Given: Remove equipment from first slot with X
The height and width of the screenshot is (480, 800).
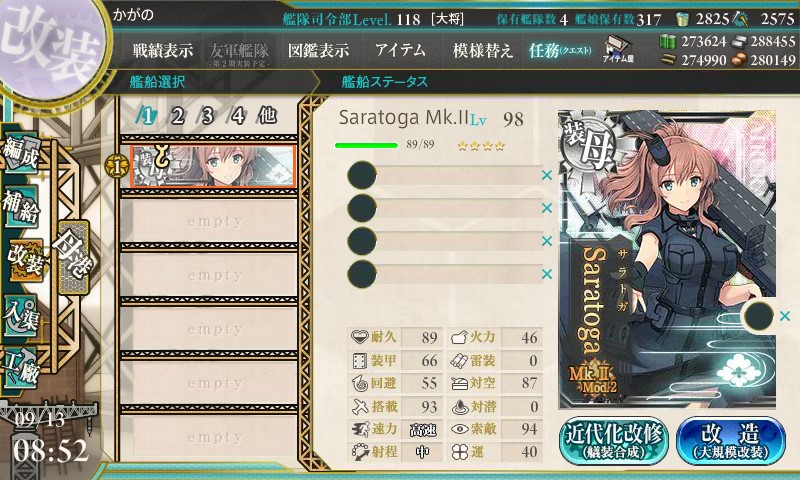Looking at the screenshot, I should (x=547, y=175).
